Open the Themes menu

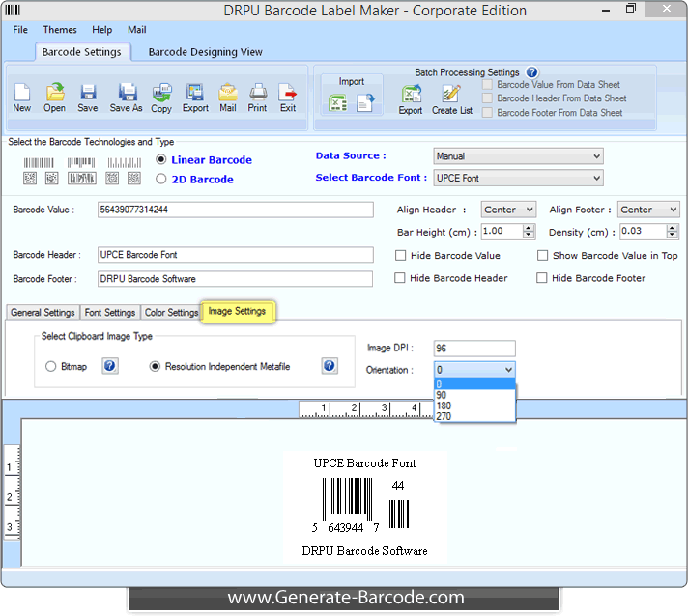pos(60,30)
